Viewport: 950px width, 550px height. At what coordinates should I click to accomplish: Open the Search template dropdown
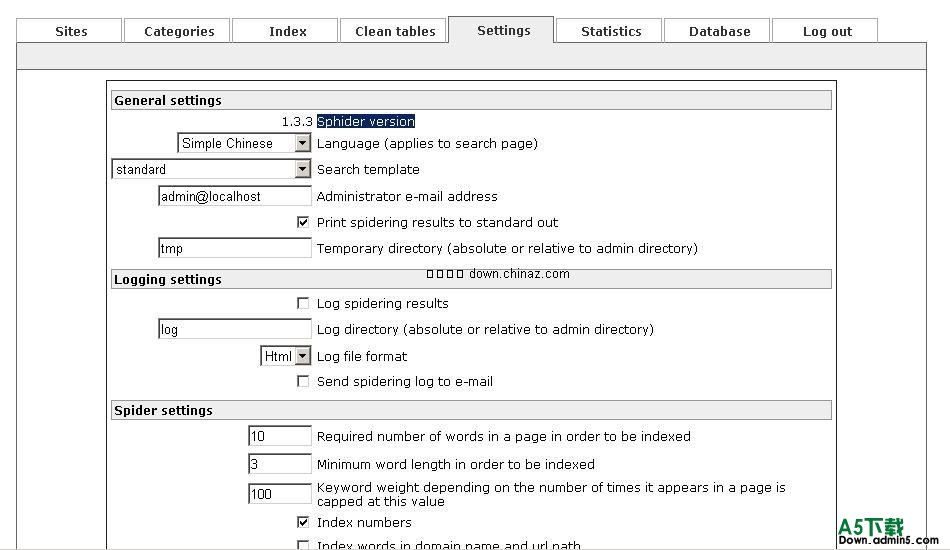point(303,170)
